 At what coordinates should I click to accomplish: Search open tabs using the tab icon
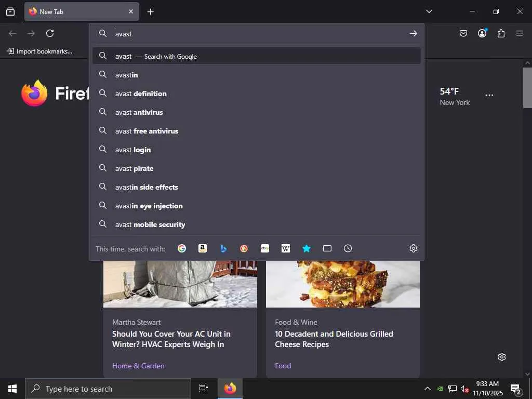tap(327, 248)
